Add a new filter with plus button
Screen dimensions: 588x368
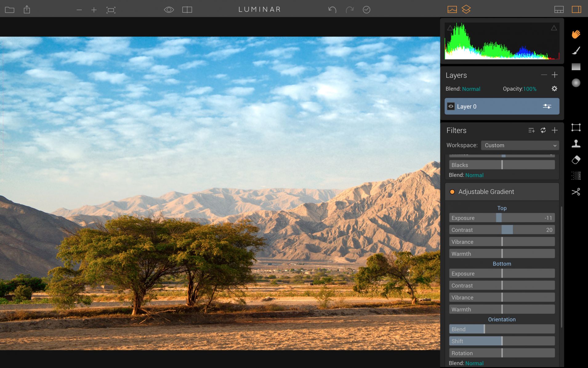click(554, 130)
